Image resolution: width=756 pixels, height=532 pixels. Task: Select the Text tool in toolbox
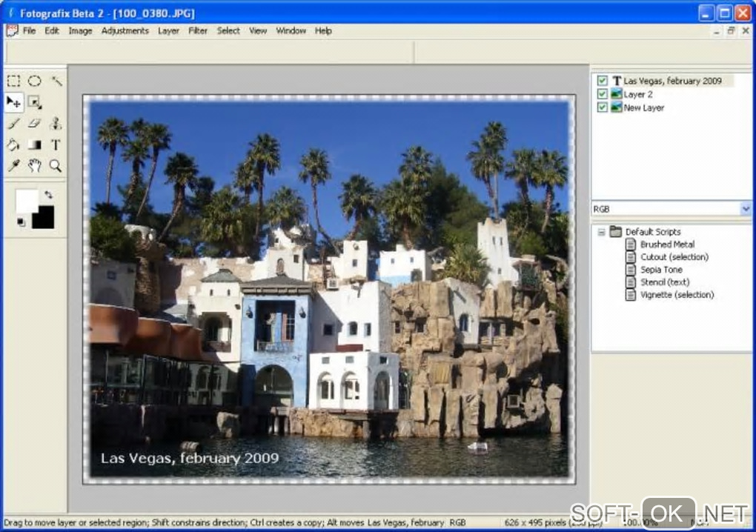point(56,144)
